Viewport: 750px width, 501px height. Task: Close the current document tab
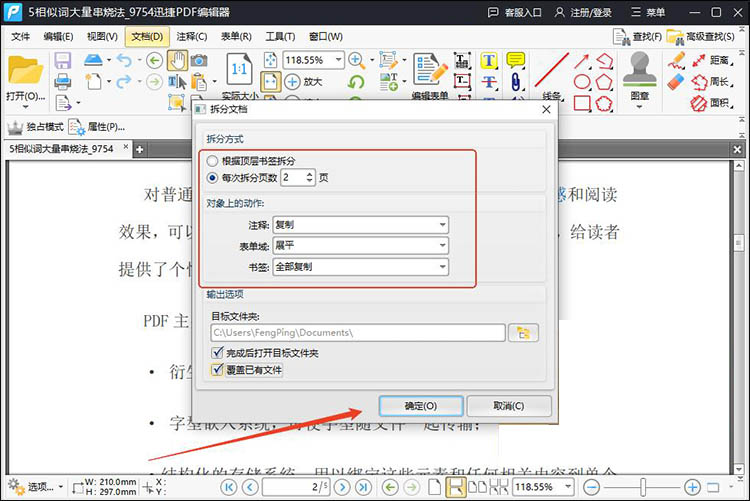tap(125, 146)
